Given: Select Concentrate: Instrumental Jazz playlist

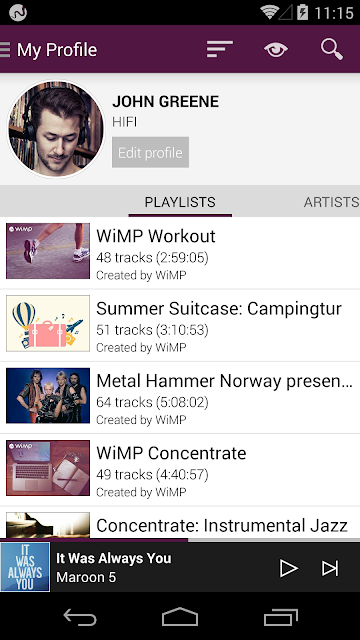Looking at the screenshot, I should tap(180, 523).
